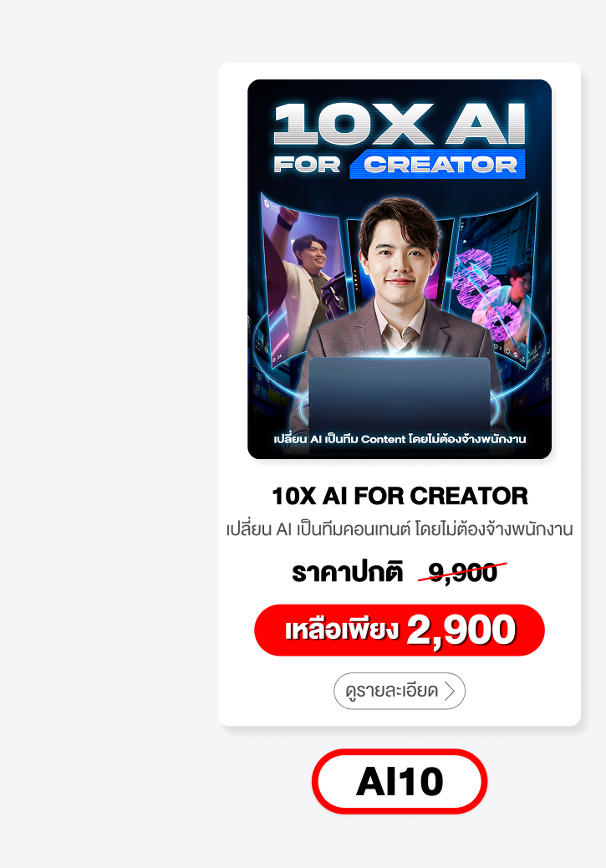Click the Sora logo on left video panel
Viewport: 606px width, 868px height.
coord(267,203)
